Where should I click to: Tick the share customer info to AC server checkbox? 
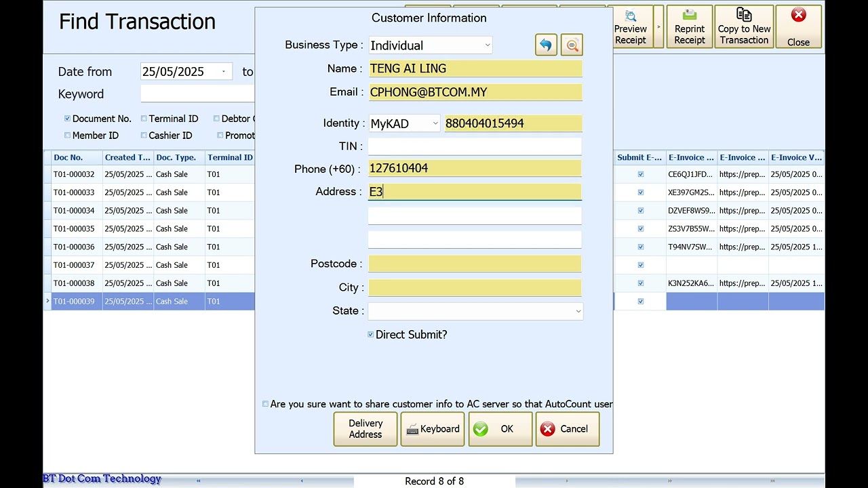point(265,404)
